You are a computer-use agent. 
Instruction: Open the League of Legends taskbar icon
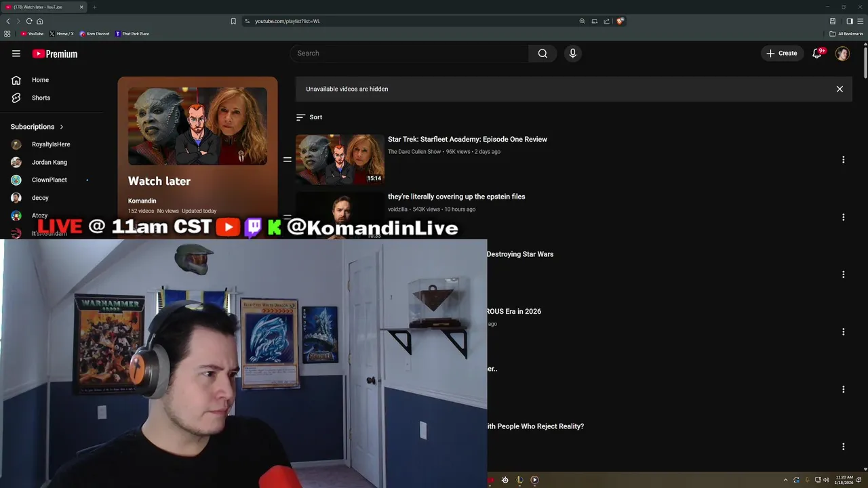tap(519, 480)
